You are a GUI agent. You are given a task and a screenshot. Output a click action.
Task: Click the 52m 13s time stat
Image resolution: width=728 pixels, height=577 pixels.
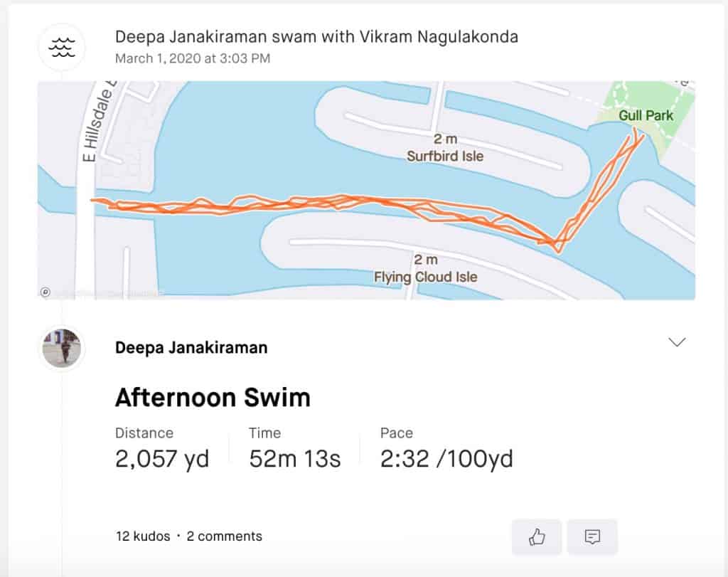[295, 459]
